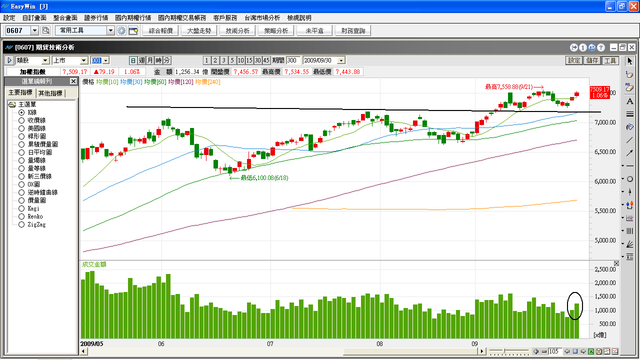Click the window layout icon beside gear

pos(133,31)
